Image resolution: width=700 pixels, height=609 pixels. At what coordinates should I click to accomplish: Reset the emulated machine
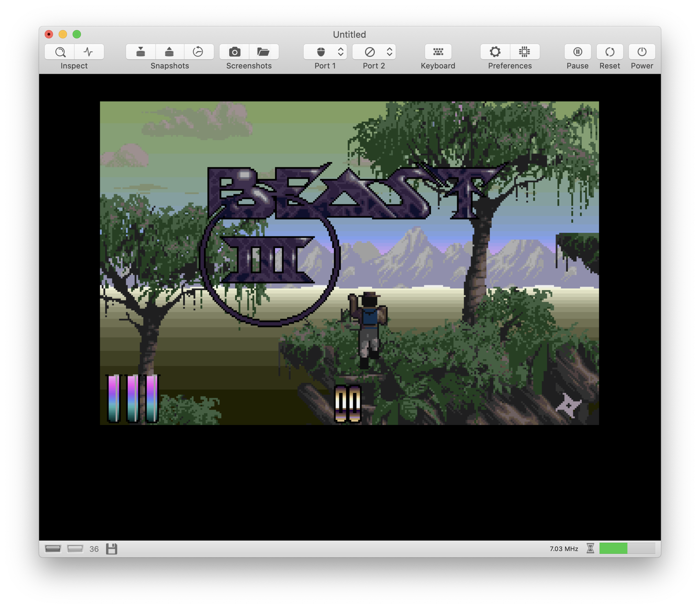[610, 52]
